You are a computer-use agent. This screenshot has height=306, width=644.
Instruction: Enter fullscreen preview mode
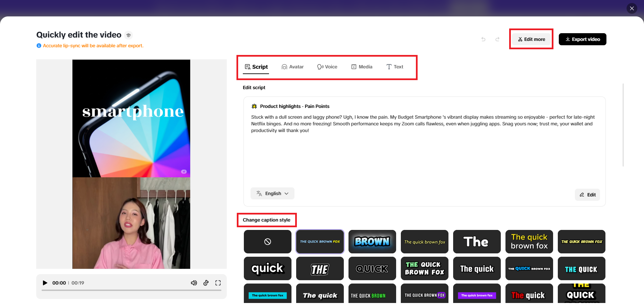pyautogui.click(x=218, y=283)
